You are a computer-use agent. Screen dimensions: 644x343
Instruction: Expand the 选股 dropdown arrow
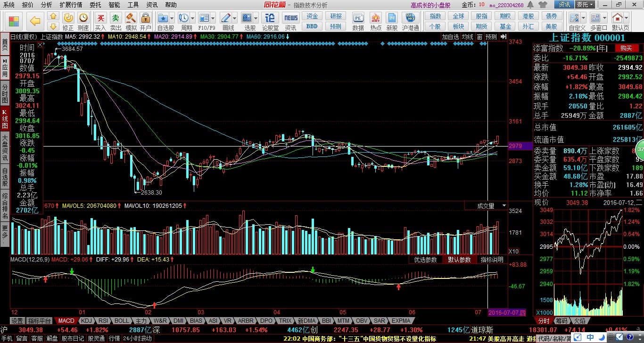tap(256, 19)
